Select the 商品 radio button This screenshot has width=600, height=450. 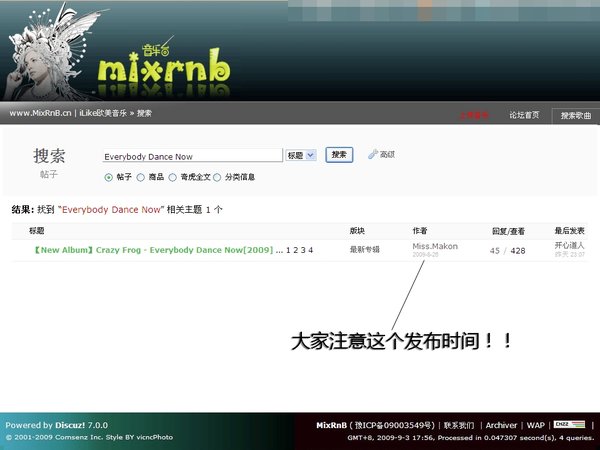tap(140, 177)
